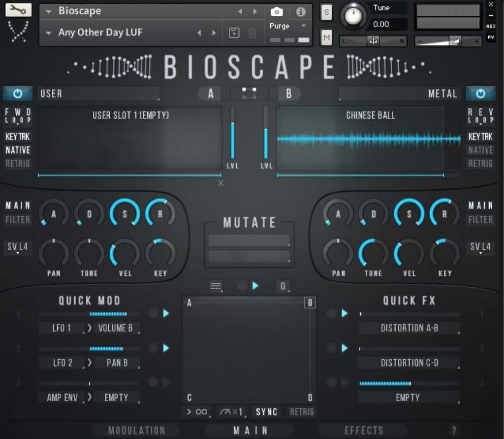Screen dimensions: 504x439
Task: Toggle NATIVE for layer A
Action: click(x=18, y=150)
